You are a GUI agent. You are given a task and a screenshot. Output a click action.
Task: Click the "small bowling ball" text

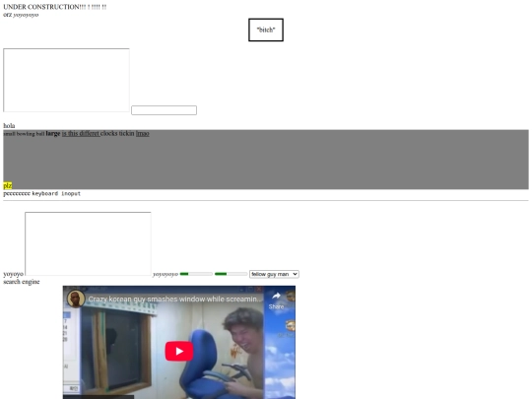pyautogui.click(x=24, y=134)
